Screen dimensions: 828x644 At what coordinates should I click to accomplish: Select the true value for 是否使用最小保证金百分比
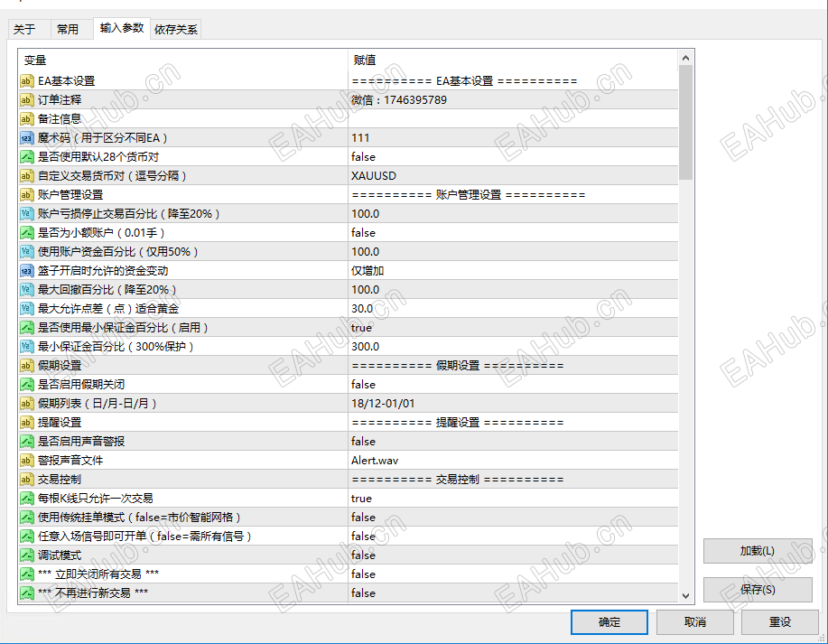click(362, 328)
